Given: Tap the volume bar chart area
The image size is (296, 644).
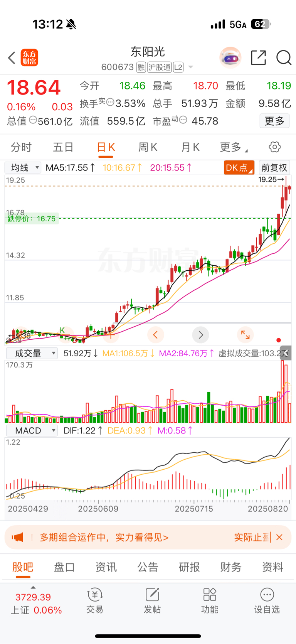Looking at the screenshot, I should coord(148,391).
